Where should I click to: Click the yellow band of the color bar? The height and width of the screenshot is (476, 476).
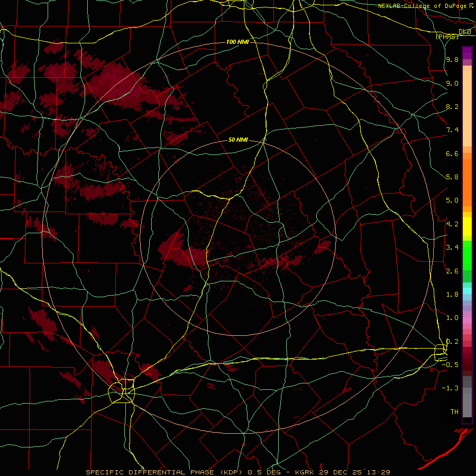tap(467, 226)
